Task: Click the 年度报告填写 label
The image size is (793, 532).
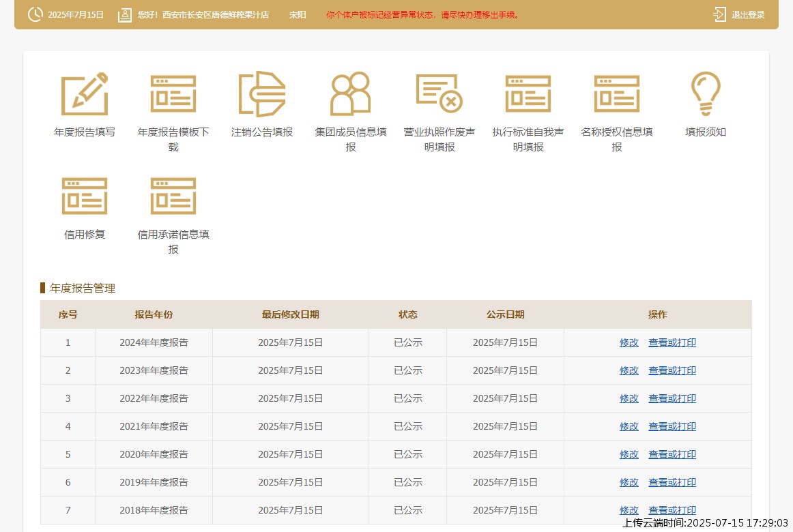Action: pos(85,132)
